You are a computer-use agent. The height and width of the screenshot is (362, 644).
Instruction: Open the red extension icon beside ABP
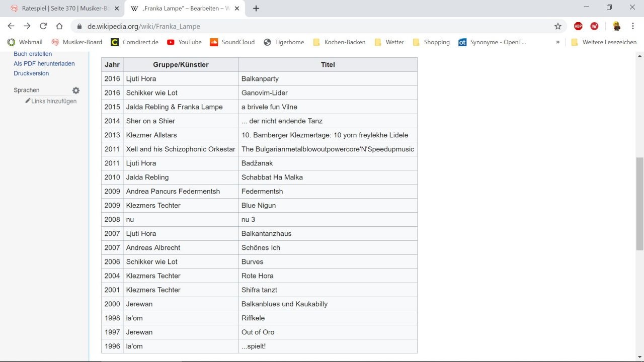pos(594,26)
